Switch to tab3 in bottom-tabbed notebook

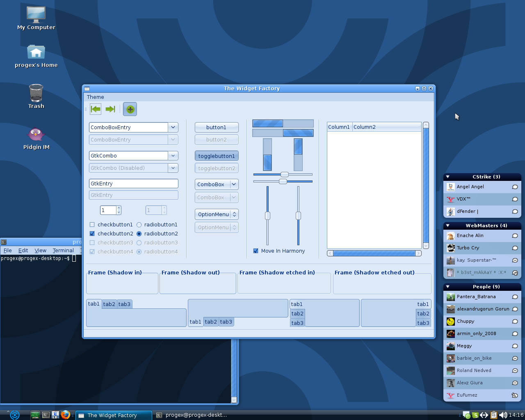(x=226, y=322)
